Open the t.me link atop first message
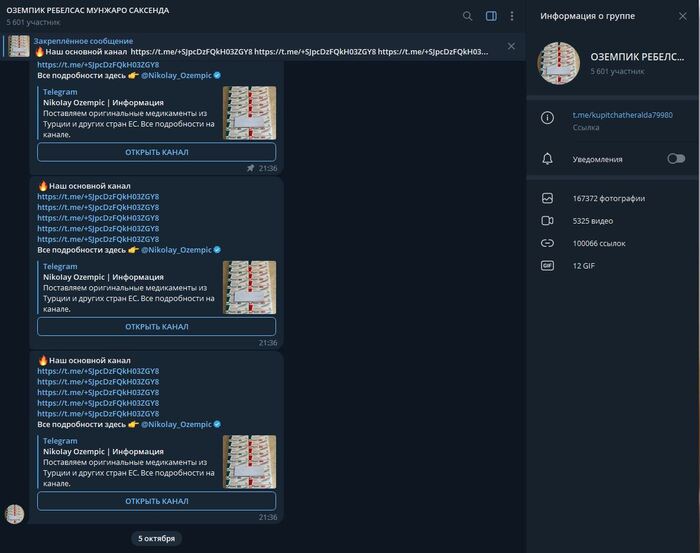700x553 pixels. [x=98, y=65]
